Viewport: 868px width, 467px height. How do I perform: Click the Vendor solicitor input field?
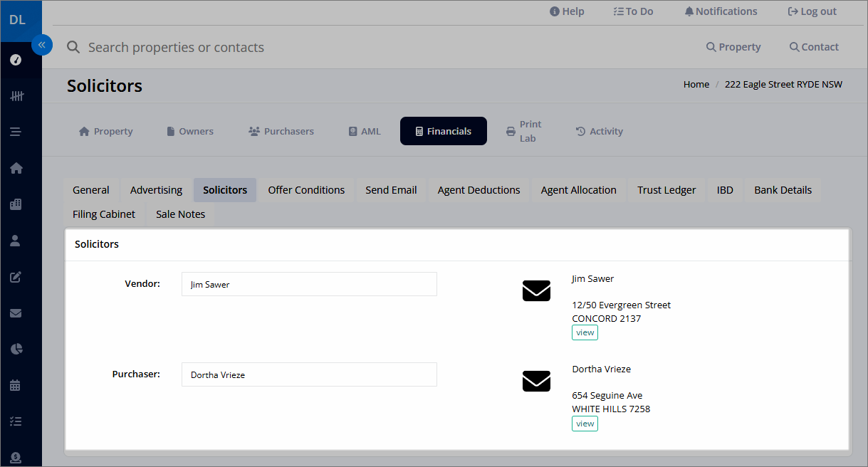tap(309, 284)
